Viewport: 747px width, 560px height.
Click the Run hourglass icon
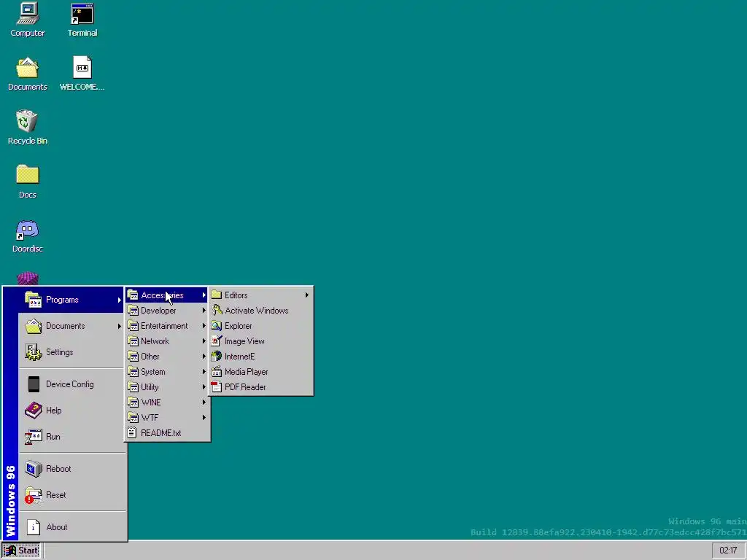pyautogui.click(x=34, y=437)
